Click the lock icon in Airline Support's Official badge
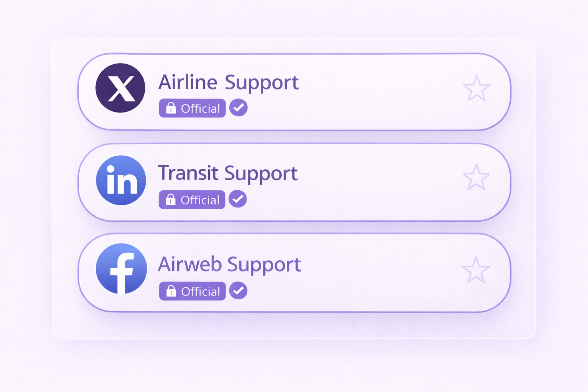Screen dimensions: 588x392 tap(171, 108)
